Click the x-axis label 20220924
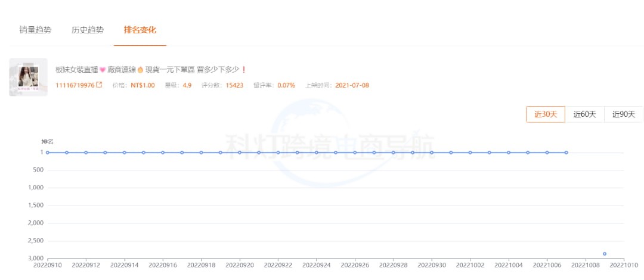 pos(316,265)
